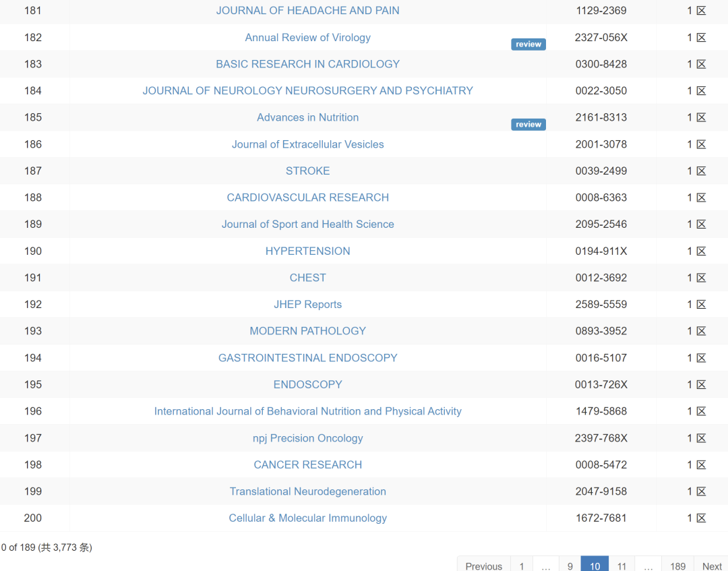The height and width of the screenshot is (571, 728).
Task: Click ISSN 0300-8428 cell
Action: [x=601, y=64]
